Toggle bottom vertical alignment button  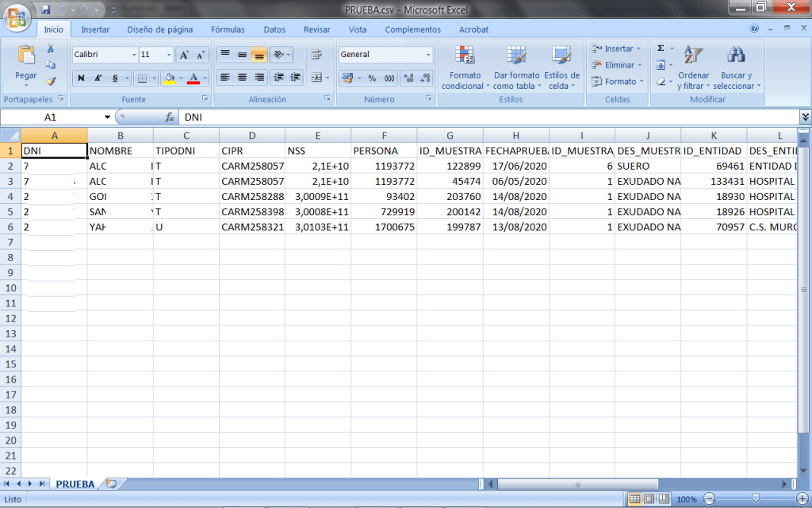259,55
